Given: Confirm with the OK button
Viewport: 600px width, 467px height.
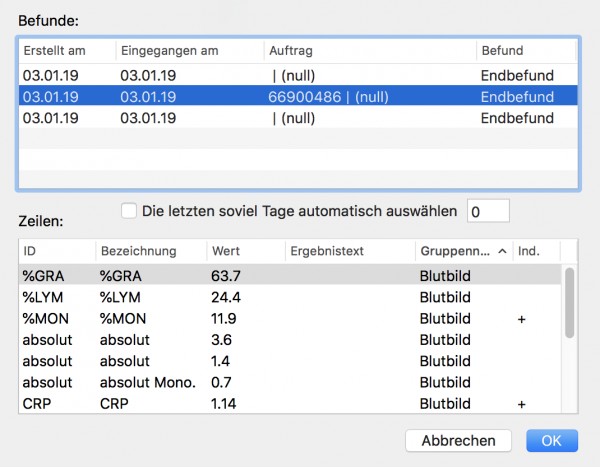Looking at the screenshot, I should 552,441.
